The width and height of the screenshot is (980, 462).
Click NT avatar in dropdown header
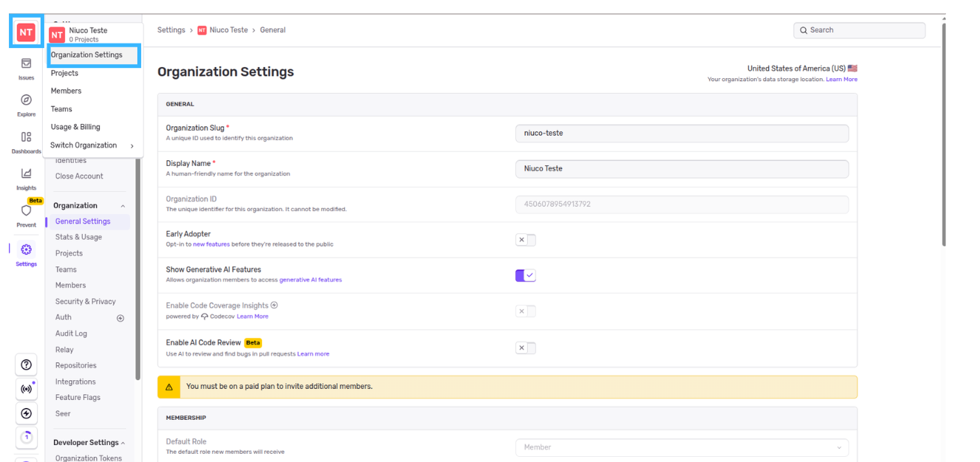tap(57, 35)
